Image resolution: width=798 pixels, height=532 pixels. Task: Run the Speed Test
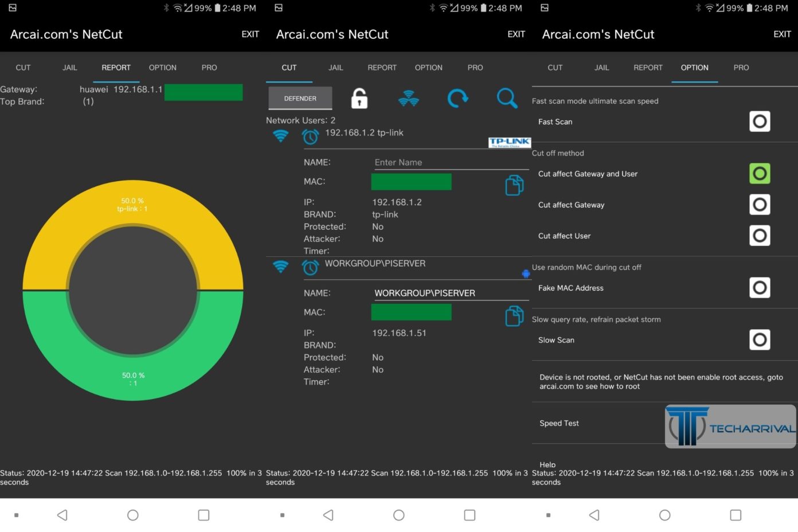coord(558,423)
